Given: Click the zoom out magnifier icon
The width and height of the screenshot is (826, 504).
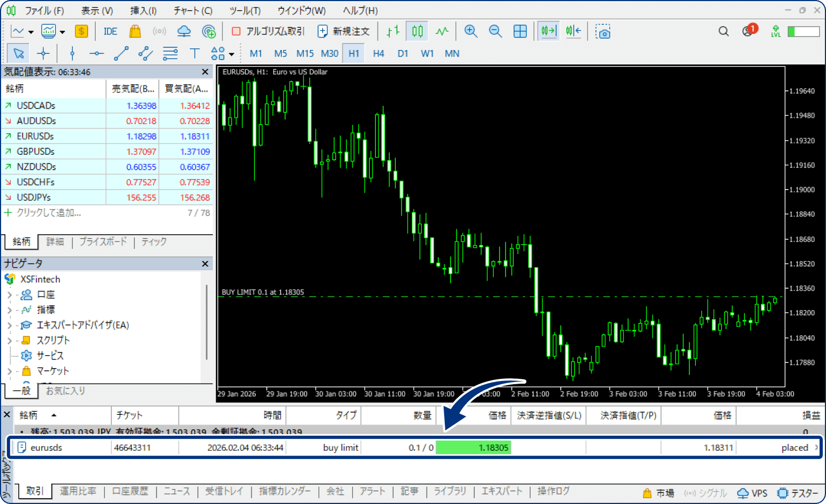Looking at the screenshot, I should 495,32.
